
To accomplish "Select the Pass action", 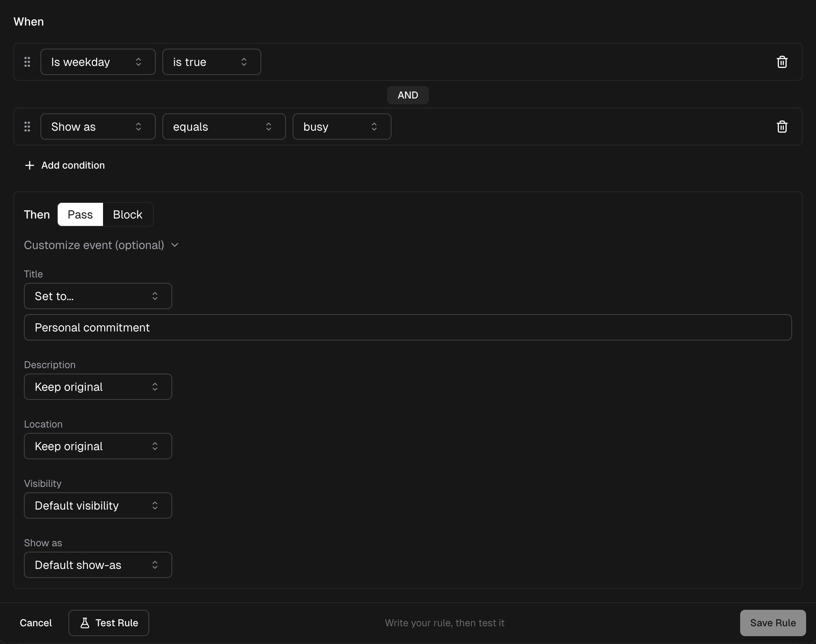I will tap(80, 214).
